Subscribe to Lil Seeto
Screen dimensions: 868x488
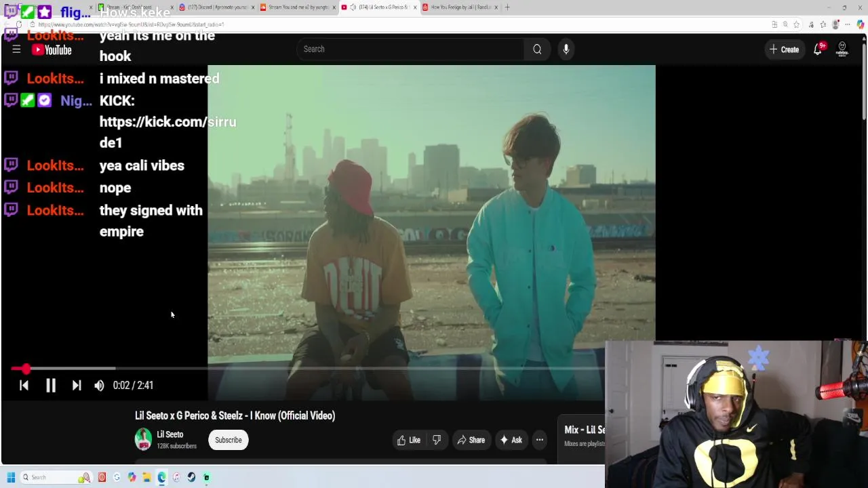(229, 440)
